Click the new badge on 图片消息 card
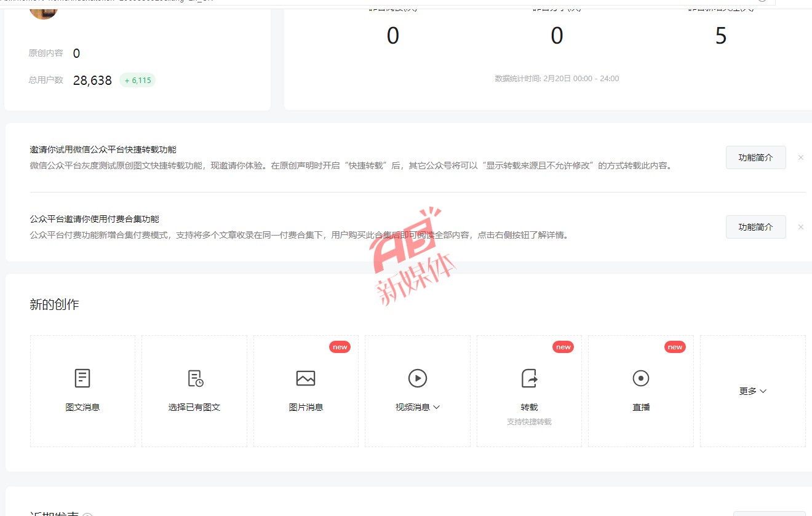The width and height of the screenshot is (812, 516). click(x=340, y=347)
